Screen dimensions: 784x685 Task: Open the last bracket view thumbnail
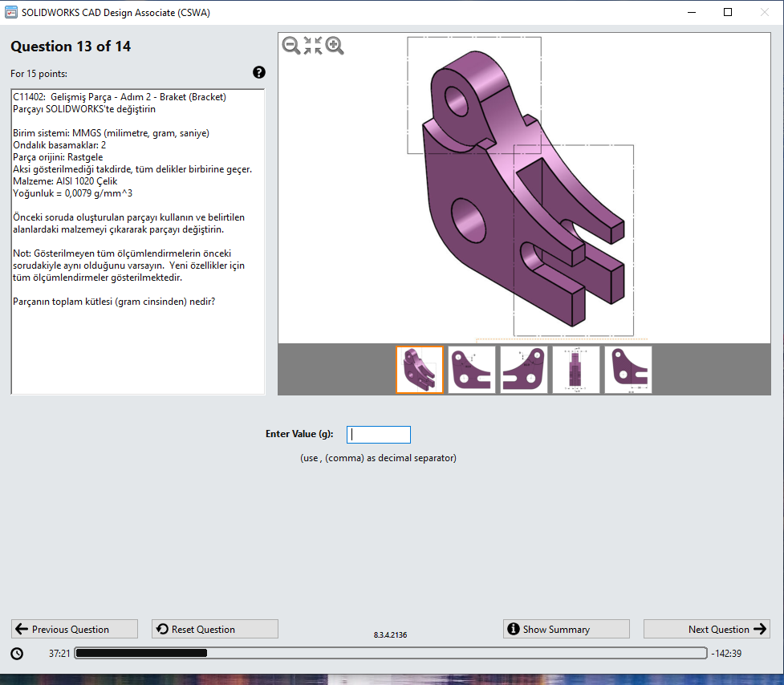point(628,370)
